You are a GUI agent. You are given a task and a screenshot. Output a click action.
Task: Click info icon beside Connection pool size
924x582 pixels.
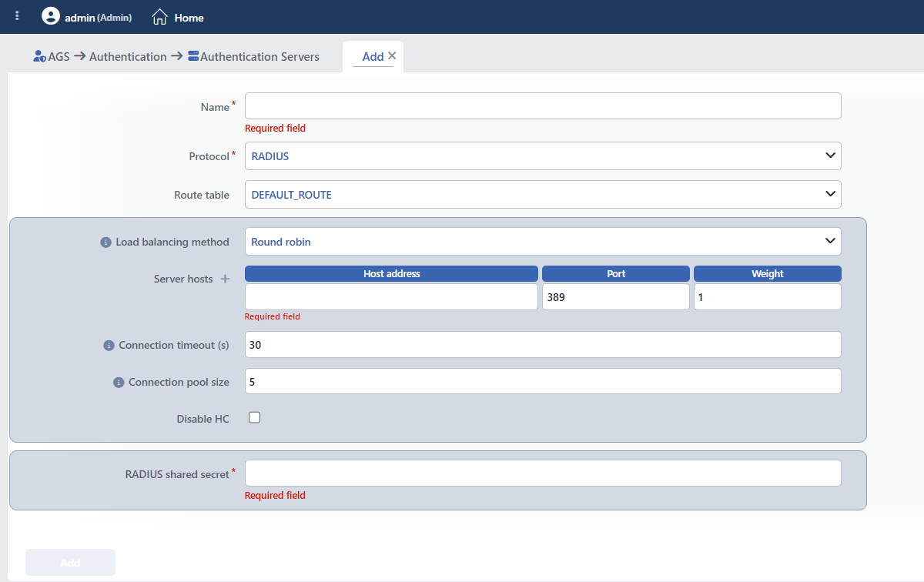click(x=119, y=383)
